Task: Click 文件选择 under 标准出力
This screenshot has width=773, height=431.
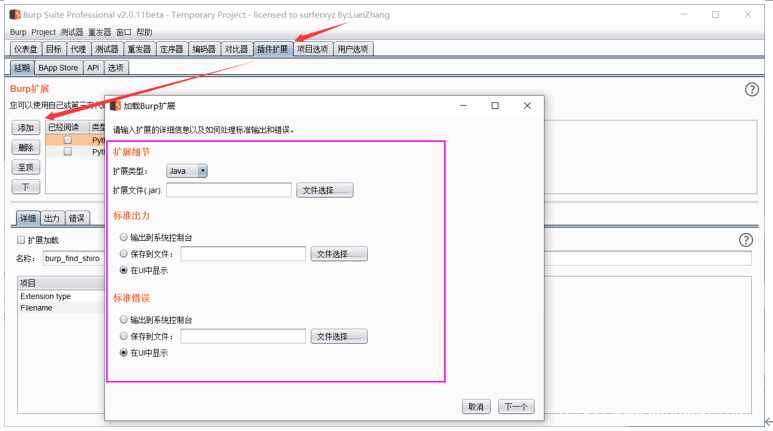Action: coord(339,254)
